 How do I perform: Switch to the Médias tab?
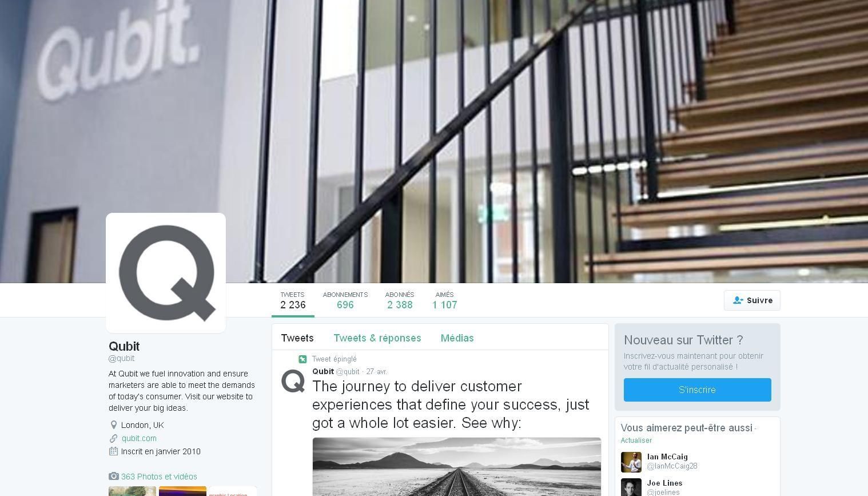click(457, 338)
